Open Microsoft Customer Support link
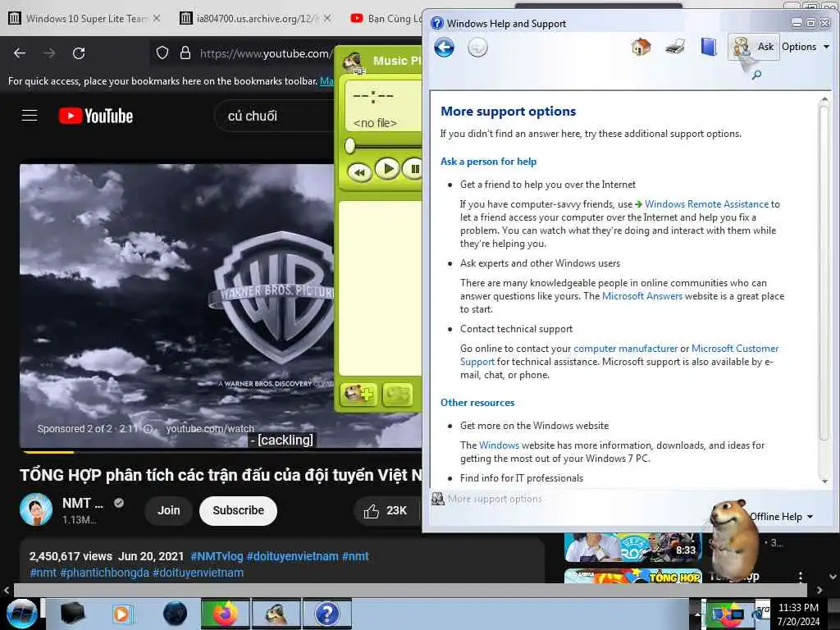Image resolution: width=840 pixels, height=630 pixels. point(734,349)
